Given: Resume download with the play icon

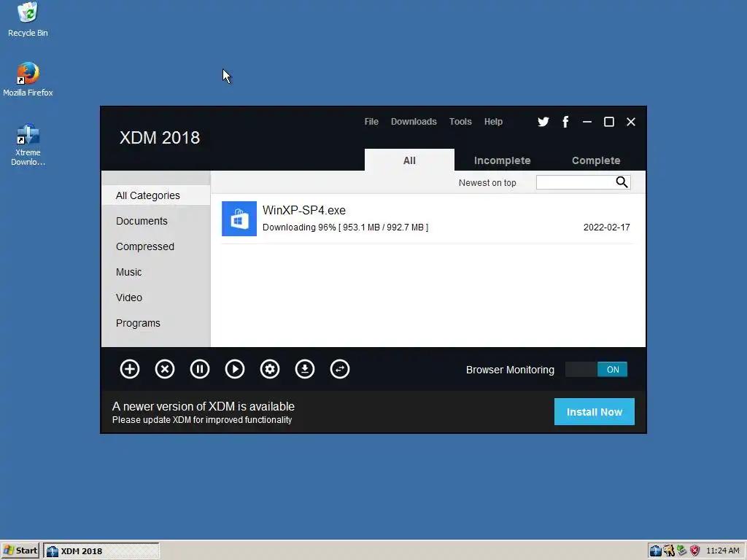Looking at the screenshot, I should [235, 369].
